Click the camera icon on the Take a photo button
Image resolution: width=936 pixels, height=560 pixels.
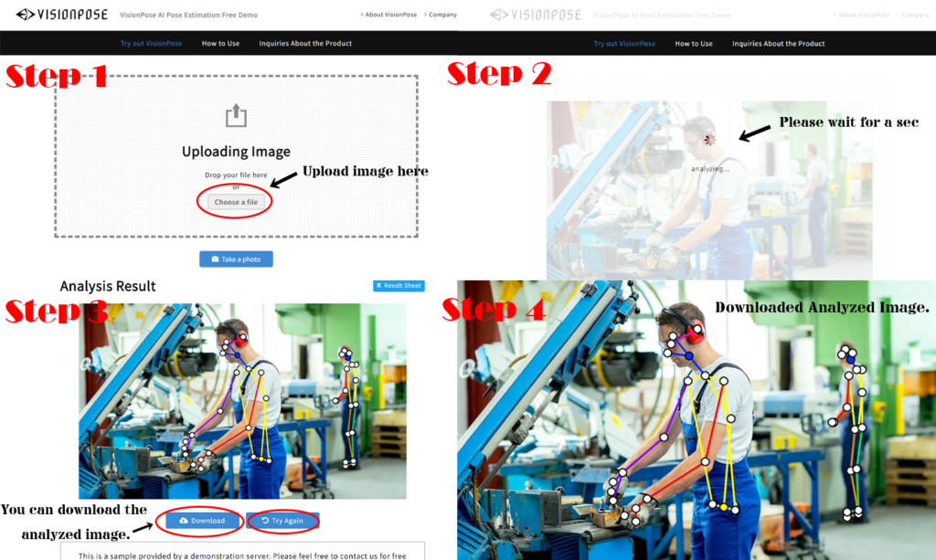[216, 259]
